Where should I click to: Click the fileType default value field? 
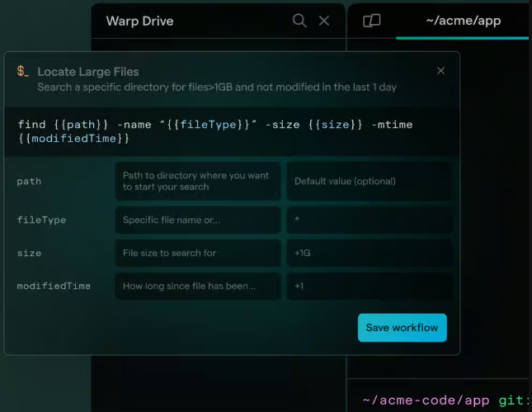tap(370, 220)
